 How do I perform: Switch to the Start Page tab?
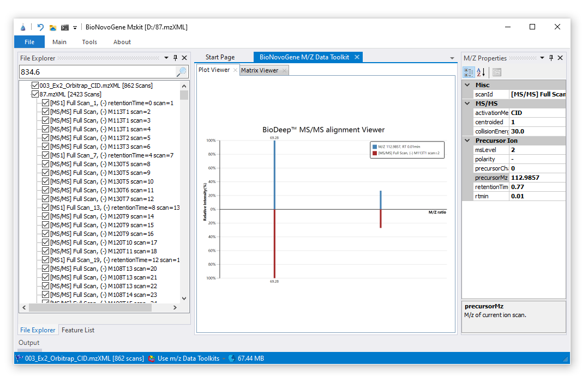coord(220,57)
